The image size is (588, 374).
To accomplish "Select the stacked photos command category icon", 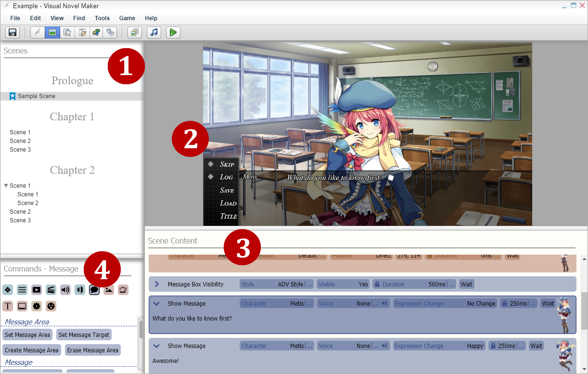I will tap(123, 290).
